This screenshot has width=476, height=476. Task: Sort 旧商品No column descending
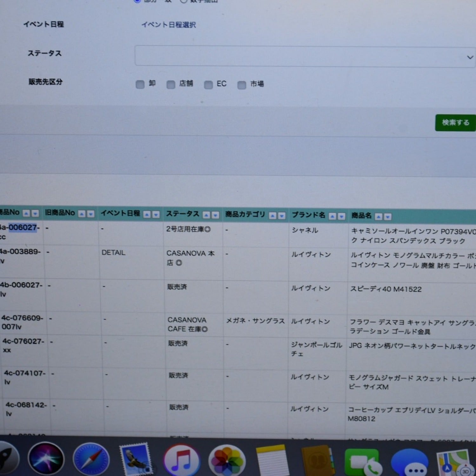[x=91, y=214]
